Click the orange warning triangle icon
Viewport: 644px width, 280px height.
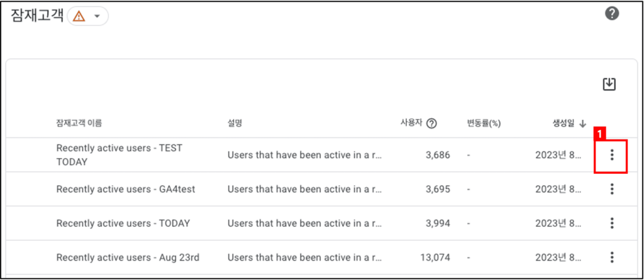tap(79, 16)
